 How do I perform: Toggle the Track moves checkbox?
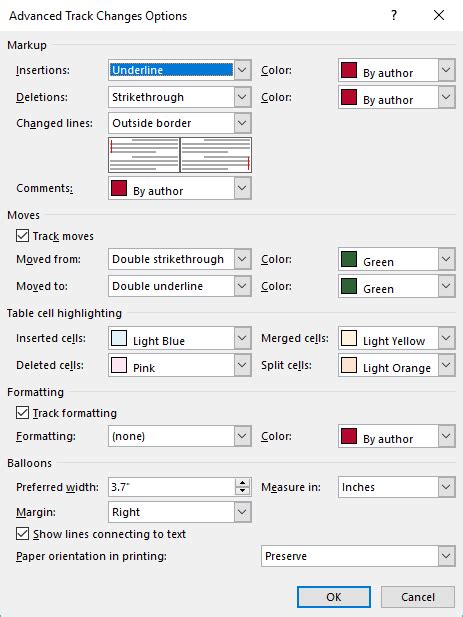click(22, 236)
